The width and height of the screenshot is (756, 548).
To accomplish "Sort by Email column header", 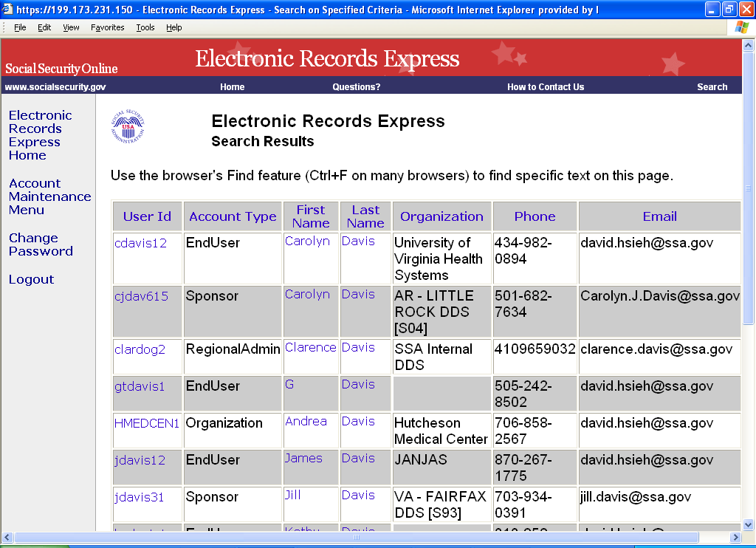I will (x=659, y=216).
